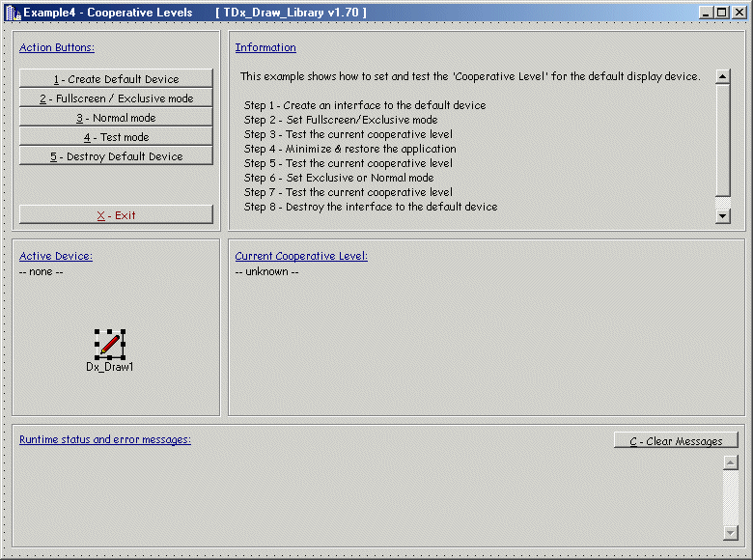Click the red Exit button
Screen dimensions: 753x560
116,215
